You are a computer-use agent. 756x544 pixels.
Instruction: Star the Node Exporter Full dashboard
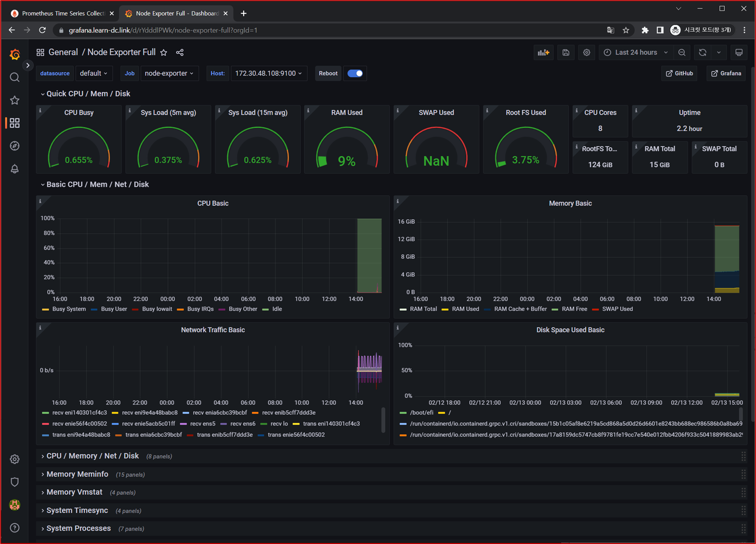pyautogui.click(x=164, y=53)
